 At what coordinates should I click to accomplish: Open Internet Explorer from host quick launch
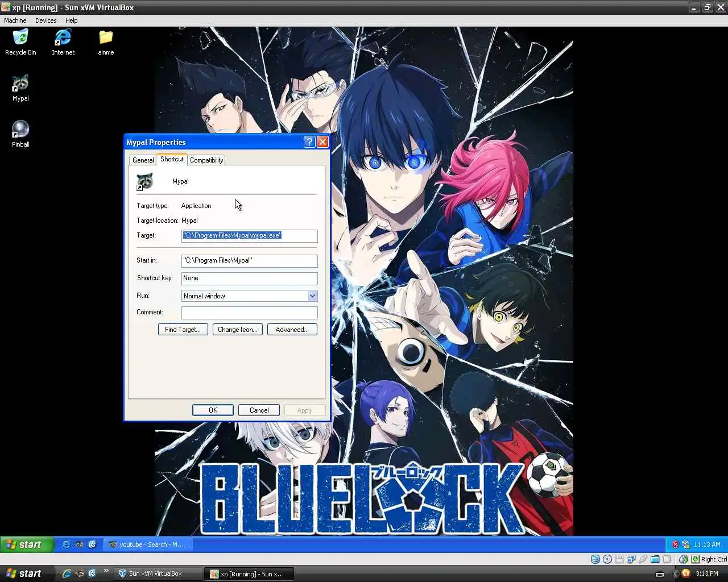[67, 573]
